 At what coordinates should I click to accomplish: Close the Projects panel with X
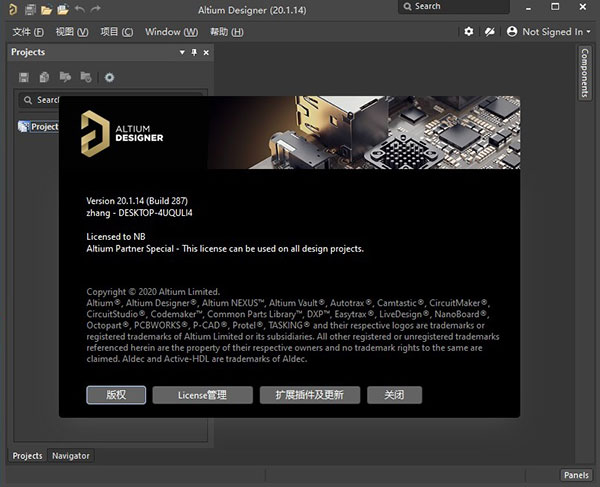point(206,52)
